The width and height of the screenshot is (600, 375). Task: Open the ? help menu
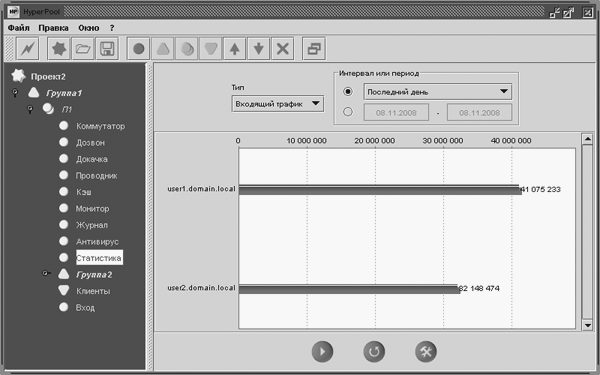click(112, 28)
